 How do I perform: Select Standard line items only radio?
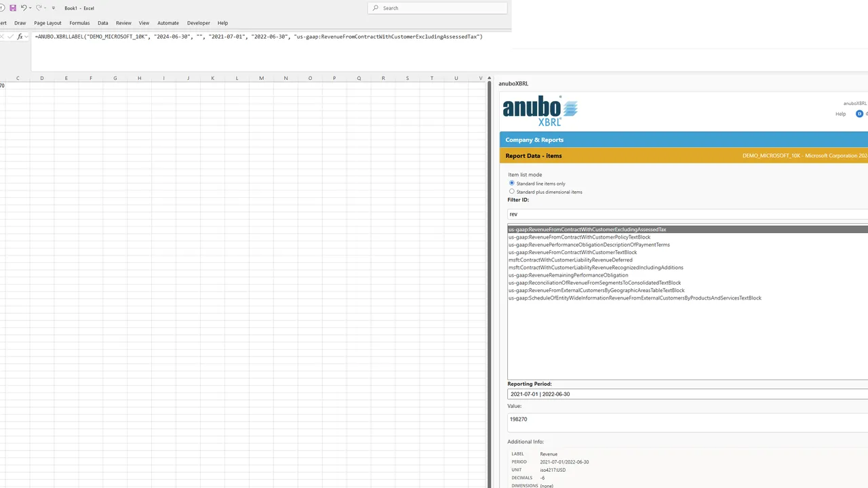[x=512, y=183]
